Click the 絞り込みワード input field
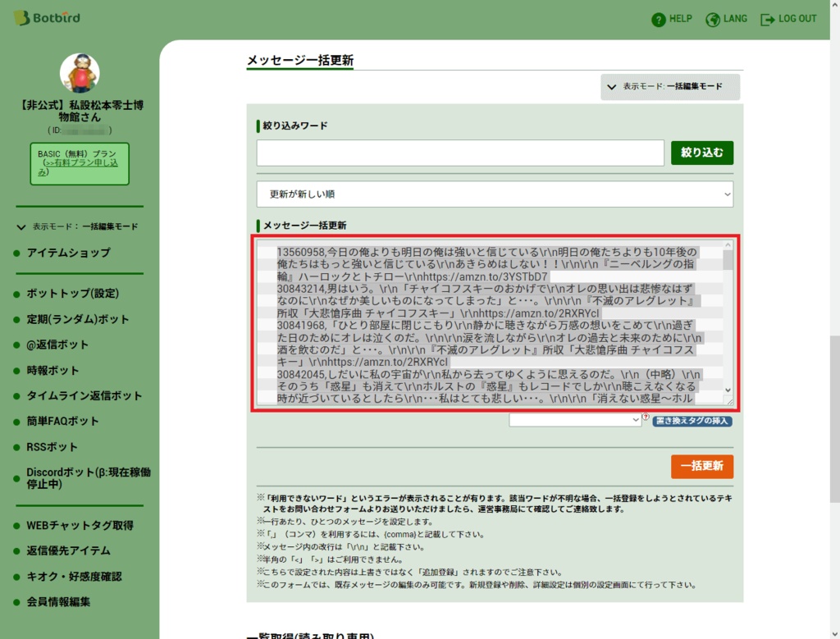Screen dimensions: 840x639 point(460,153)
